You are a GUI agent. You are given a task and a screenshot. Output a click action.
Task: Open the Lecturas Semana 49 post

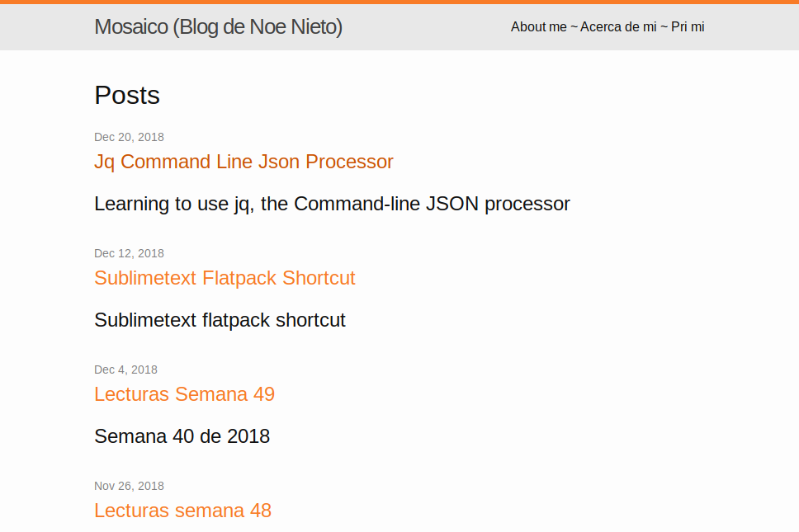click(184, 394)
